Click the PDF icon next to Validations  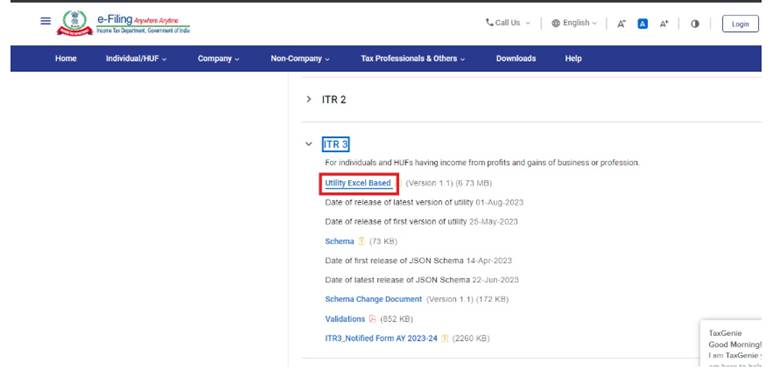tap(372, 319)
